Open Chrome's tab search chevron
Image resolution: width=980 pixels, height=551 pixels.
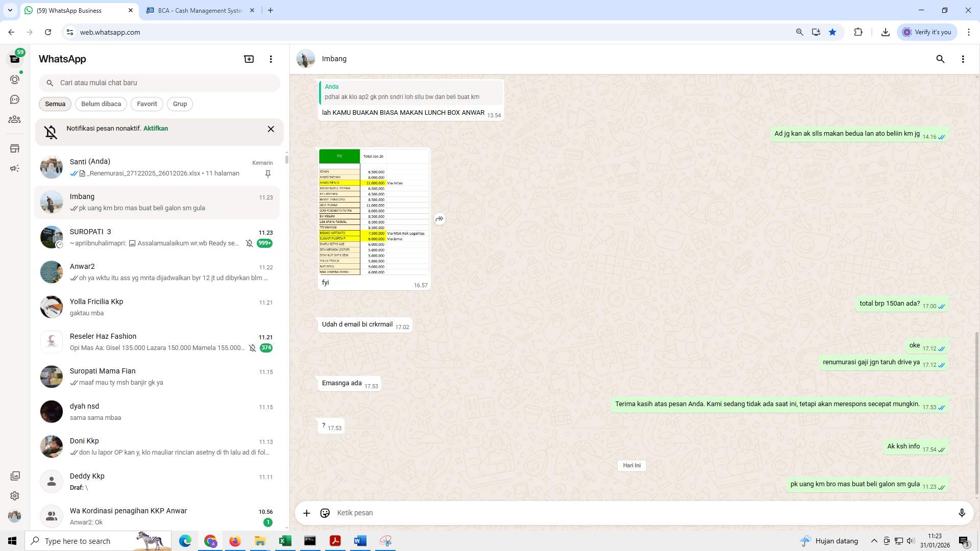(x=10, y=10)
